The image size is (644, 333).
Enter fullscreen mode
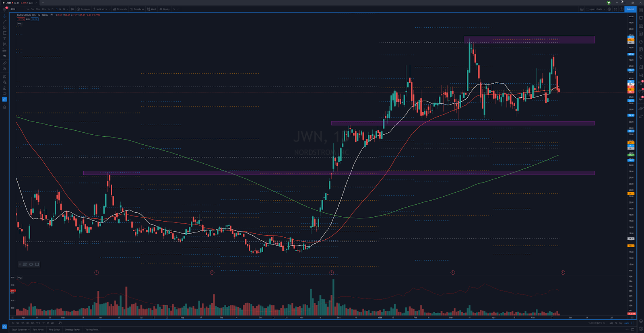(615, 9)
